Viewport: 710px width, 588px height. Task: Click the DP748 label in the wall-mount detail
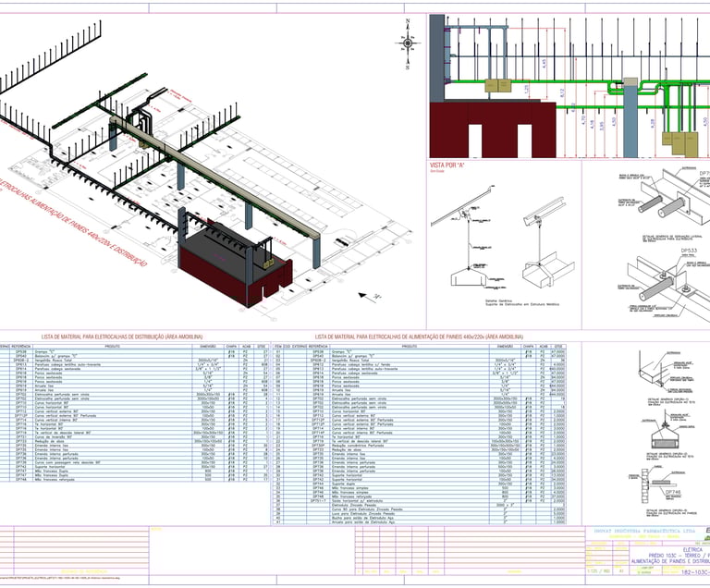(x=672, y=492)
